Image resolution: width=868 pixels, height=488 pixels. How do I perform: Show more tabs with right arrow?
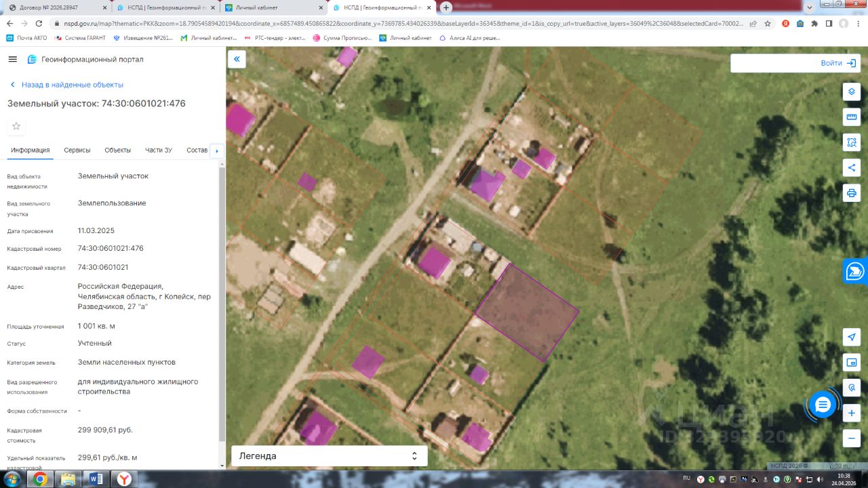[x=217, y=150]
